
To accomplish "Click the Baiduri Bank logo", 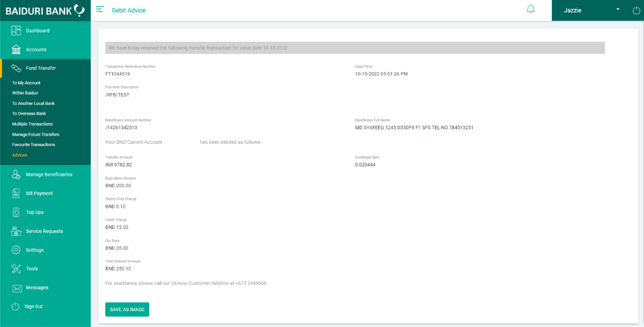I will coord(45,10).
